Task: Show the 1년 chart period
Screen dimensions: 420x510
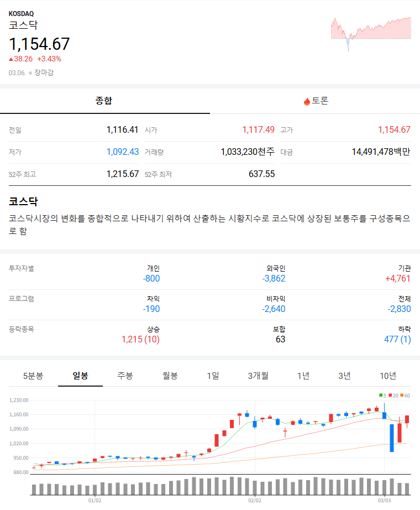Action: coord(303,376)
